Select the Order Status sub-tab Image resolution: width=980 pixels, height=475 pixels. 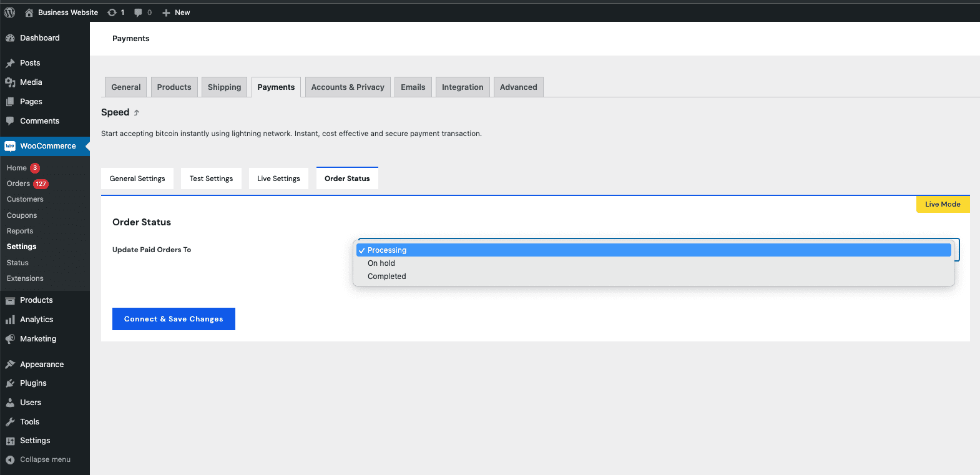point(347,179)
